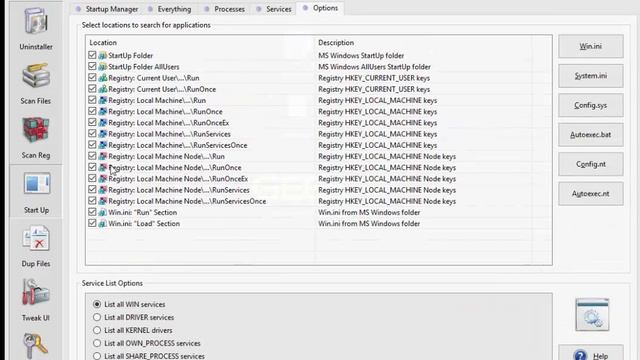Viewport: 640px width, 360px height.
Task: Click icon of Local Machine\...\RunServices row
Action: 102,134
